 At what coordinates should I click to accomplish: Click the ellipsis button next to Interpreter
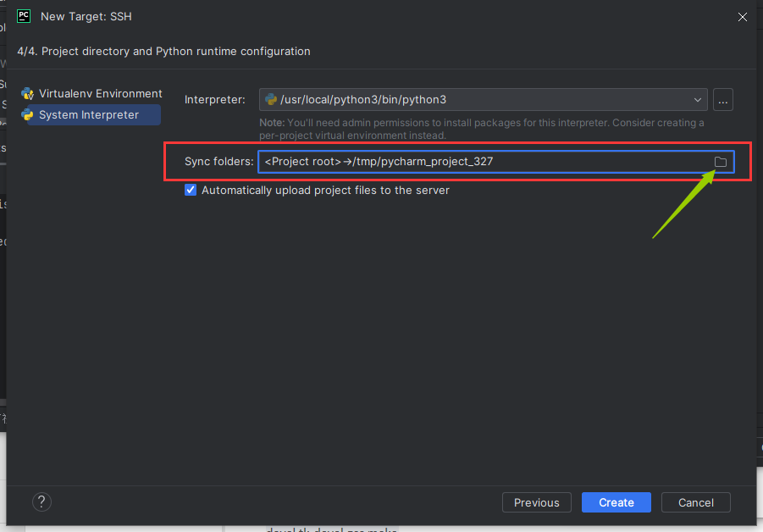(x=722, y=100)
